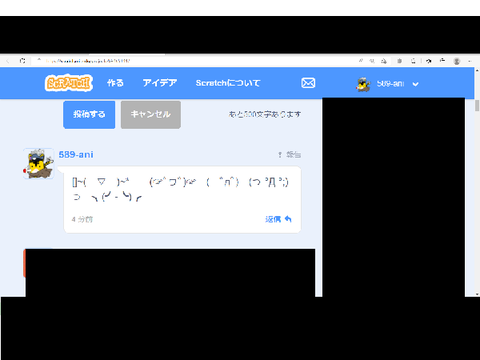Click the scrollbar down arrow
Image resolution: width=480 pixels, height=360 pixels.
tap(477, 294)
